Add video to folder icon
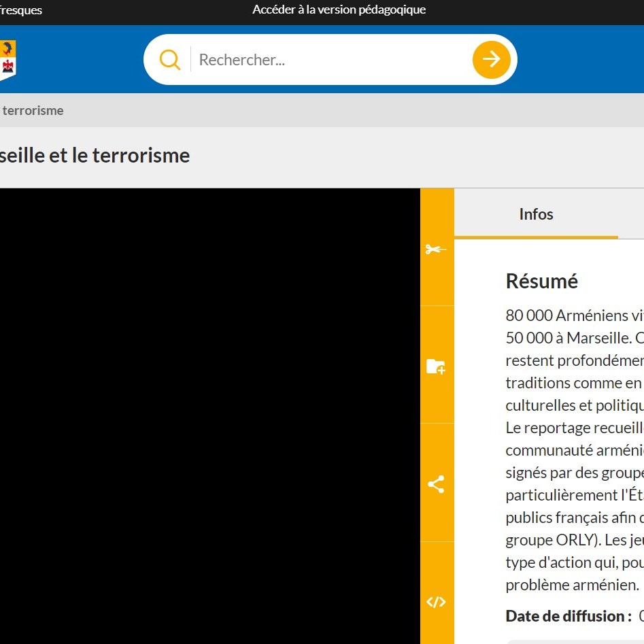The image size is (644, 644). (x=436, y=367)
